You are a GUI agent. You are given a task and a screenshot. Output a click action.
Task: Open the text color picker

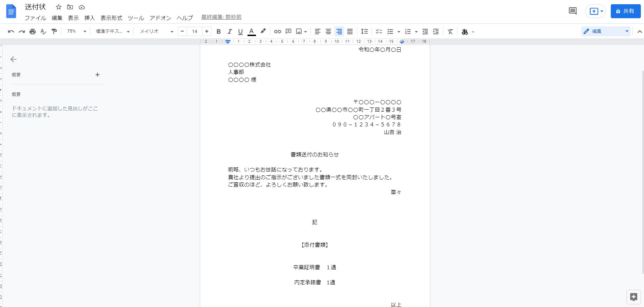(x=251, y=32)
